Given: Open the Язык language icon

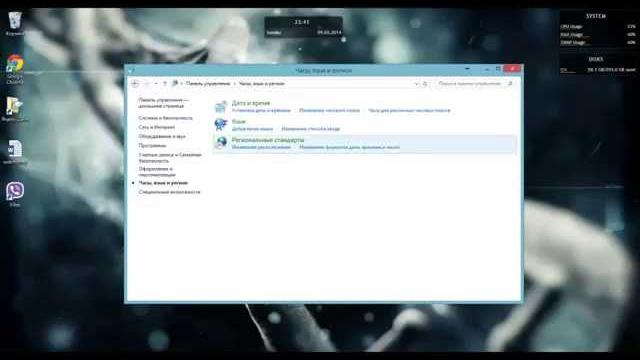Looking at the screenshot, I should pyautogui.click(x=221, y=124).
